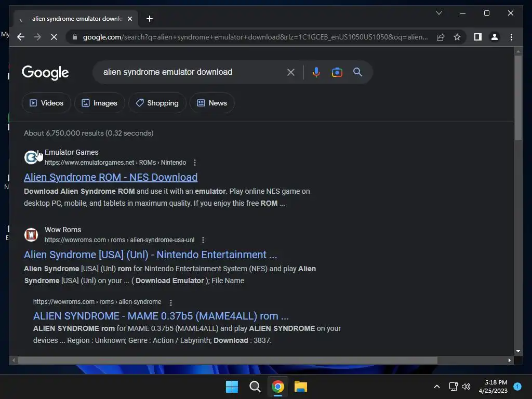Open the Wow Roms result's three-dot options
This screenshot has height=399, width=532.
203,240
